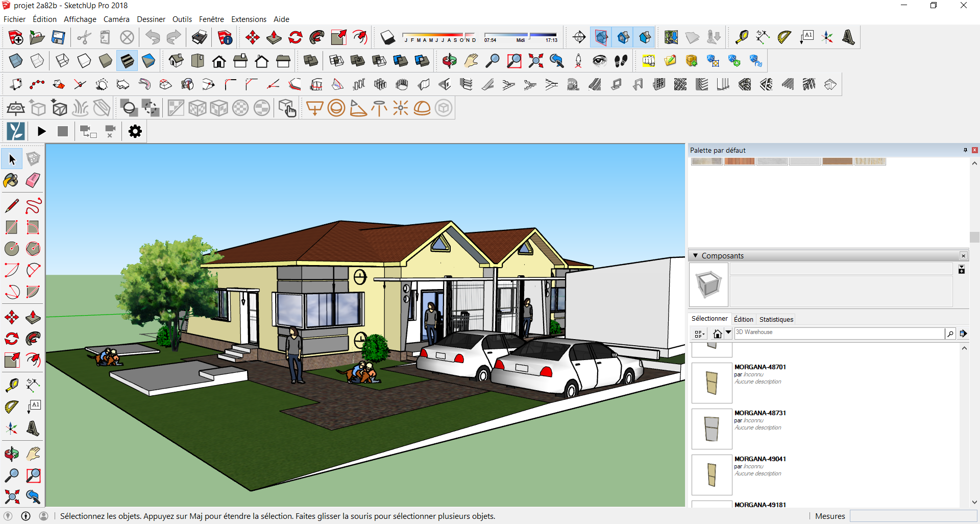Toggle Shaded With Textures style
The height and width of the screenshot is (524, 980).
coord(127,61)
